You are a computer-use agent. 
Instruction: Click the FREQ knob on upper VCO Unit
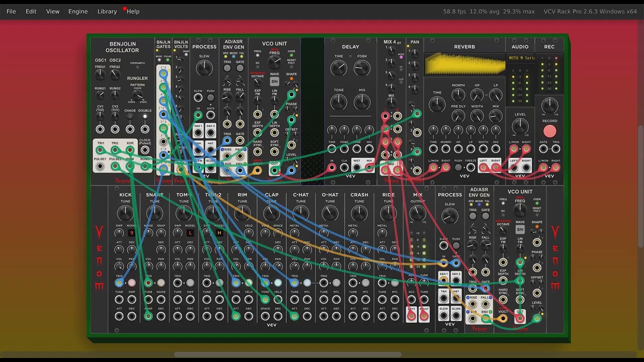(274, 62)
